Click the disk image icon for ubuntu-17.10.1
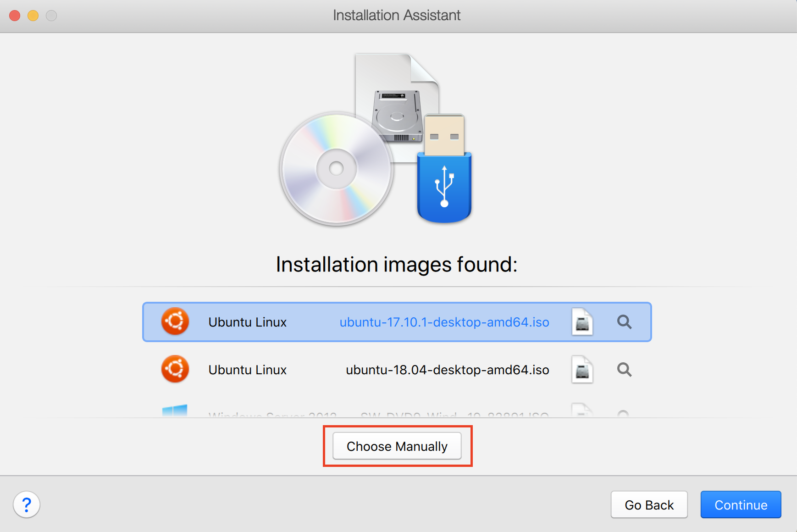Screen dimensions: 797x532 point(582,322)
